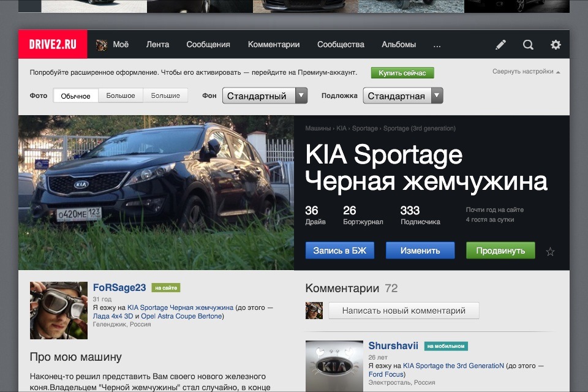Select the Большое photo size option

(x=121, y=96)
